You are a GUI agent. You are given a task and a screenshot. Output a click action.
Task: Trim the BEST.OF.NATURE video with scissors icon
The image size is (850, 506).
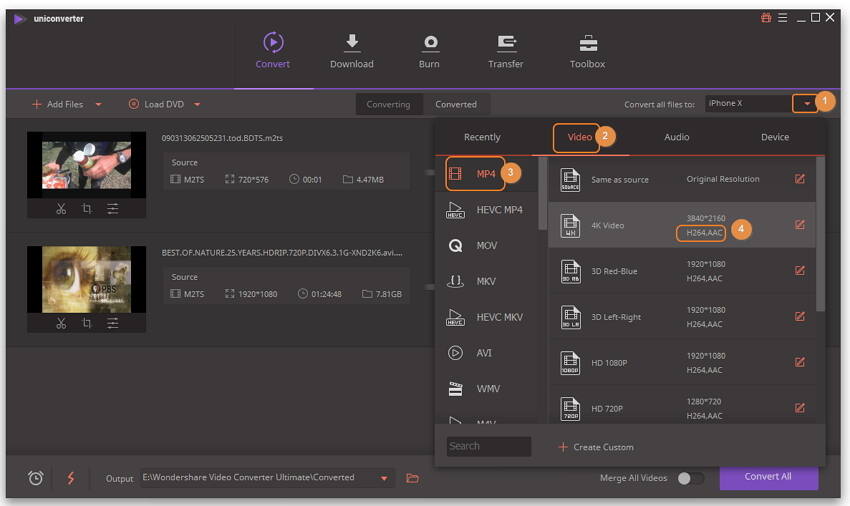(x=61, y=324)
